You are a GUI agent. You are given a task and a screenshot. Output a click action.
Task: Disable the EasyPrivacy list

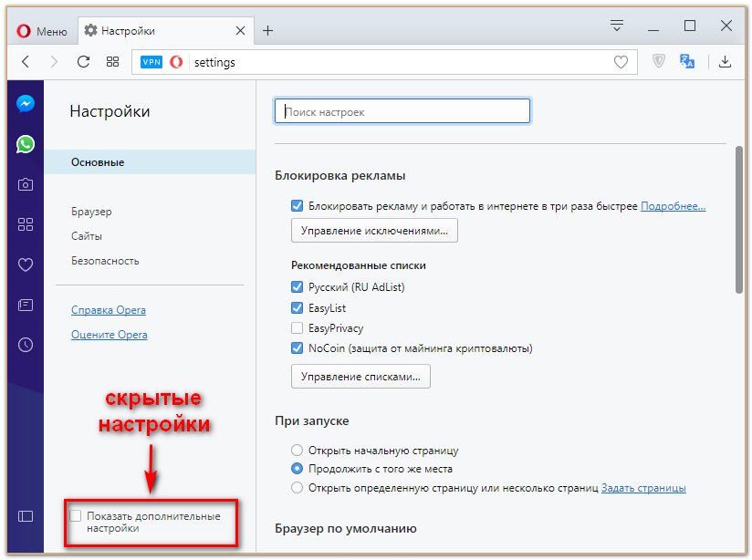tap(297, 327)
